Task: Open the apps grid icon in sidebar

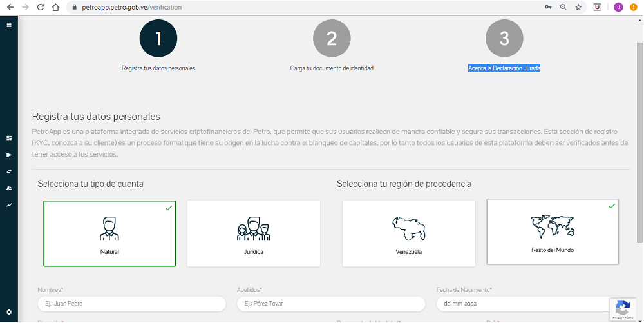Action: coord(9,25)
